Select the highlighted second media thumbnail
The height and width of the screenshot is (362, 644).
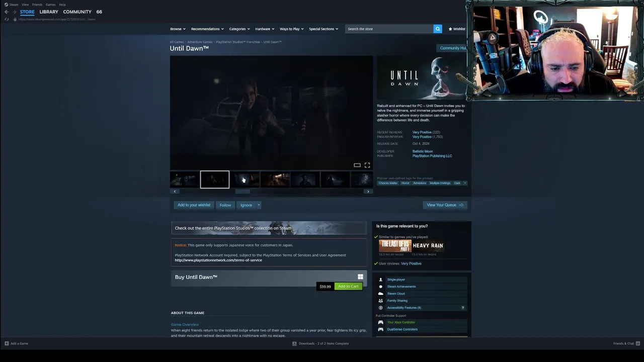(215, 179)
